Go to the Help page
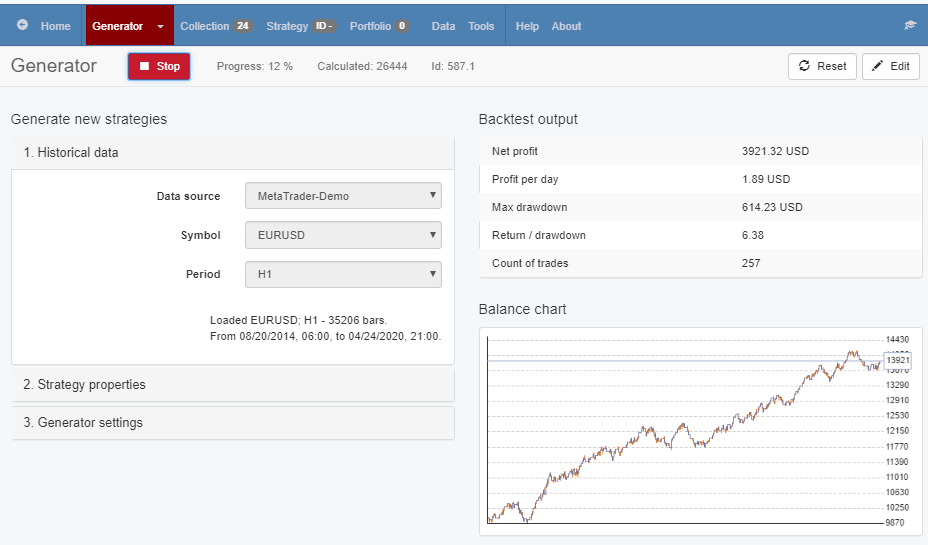 [527, 26]
